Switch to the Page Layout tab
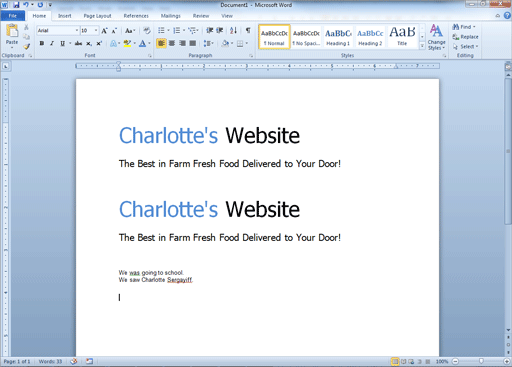This screenshot has width=512, height=367. [97, 16]
